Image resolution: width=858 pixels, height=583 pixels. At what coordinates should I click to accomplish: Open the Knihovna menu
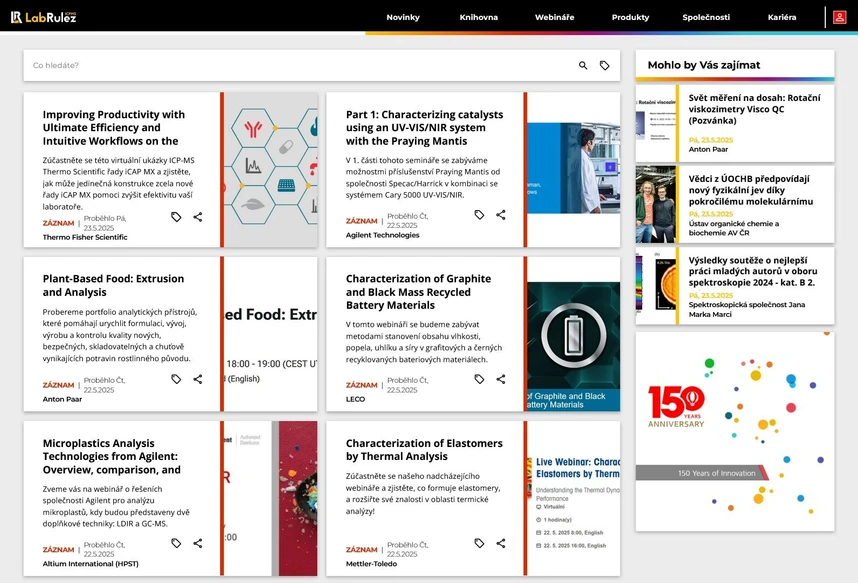(x=479, y=17)
